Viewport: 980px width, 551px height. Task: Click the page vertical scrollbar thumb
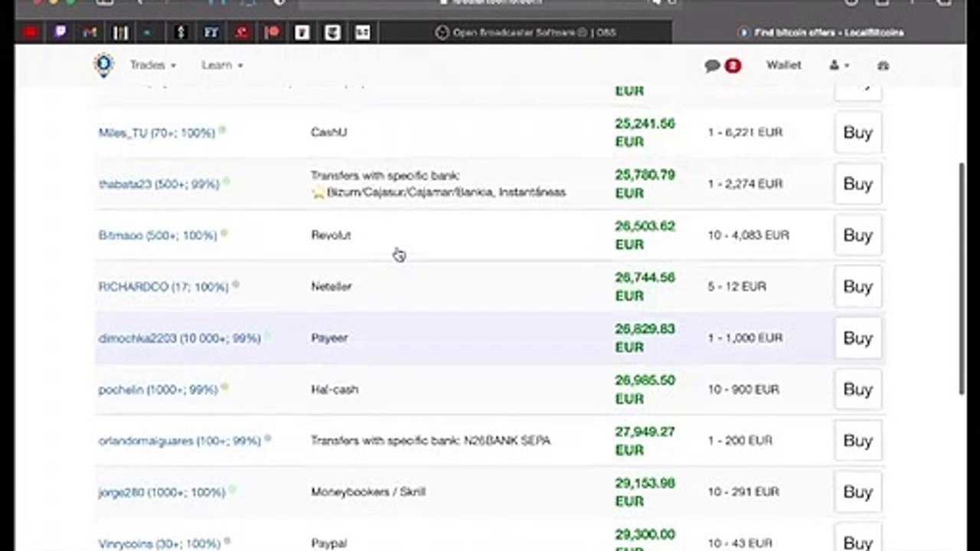pos(962,278)
